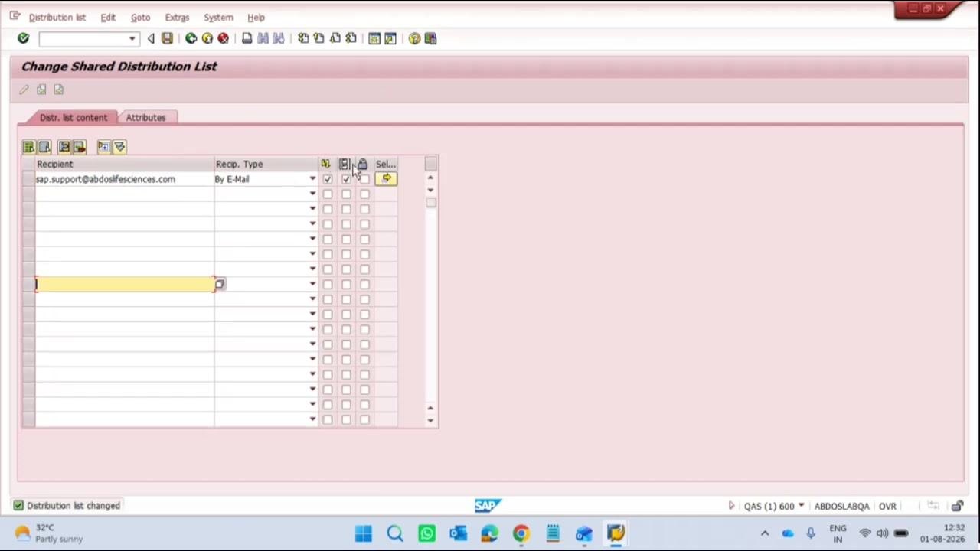980x551 pixels.
Task: Click the green Enter checkmark icon
Action: [23, 38]
